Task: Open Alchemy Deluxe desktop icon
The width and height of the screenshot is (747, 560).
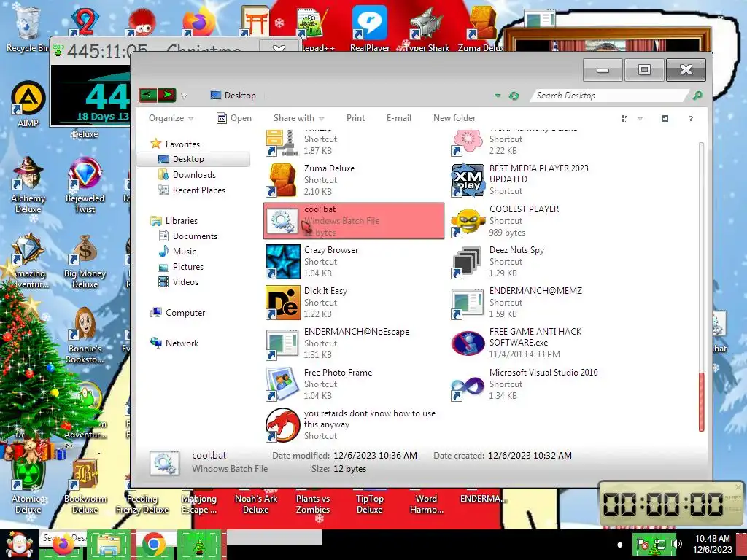Action: (28, 186)
